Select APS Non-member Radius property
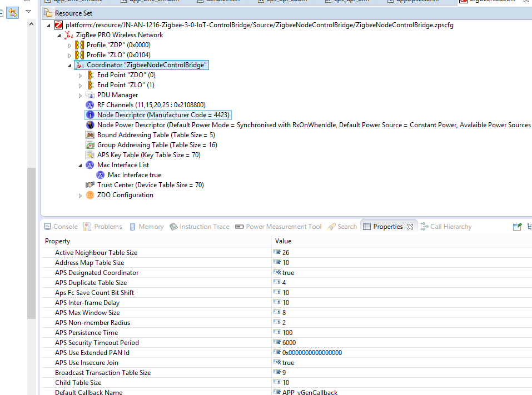Screen dimensions: 532x395 92,323
